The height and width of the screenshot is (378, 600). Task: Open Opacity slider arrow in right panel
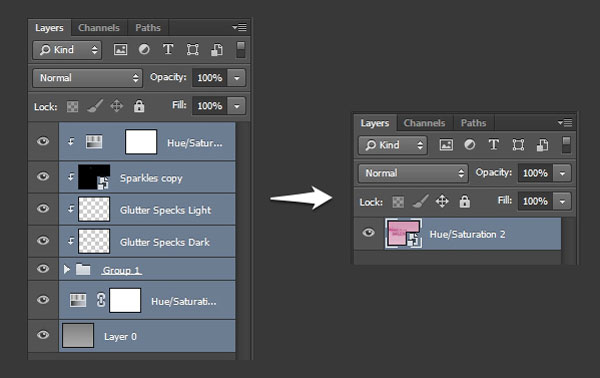click(x=562, y=173)
